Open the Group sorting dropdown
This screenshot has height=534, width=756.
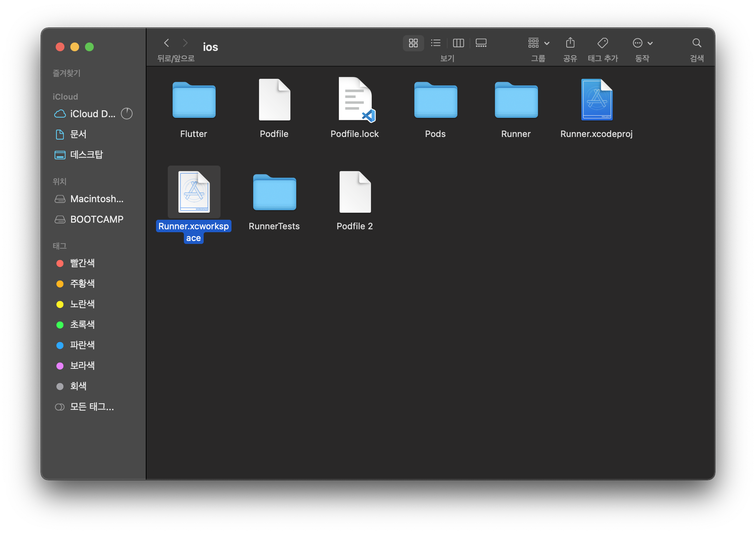tap(538, 43)
